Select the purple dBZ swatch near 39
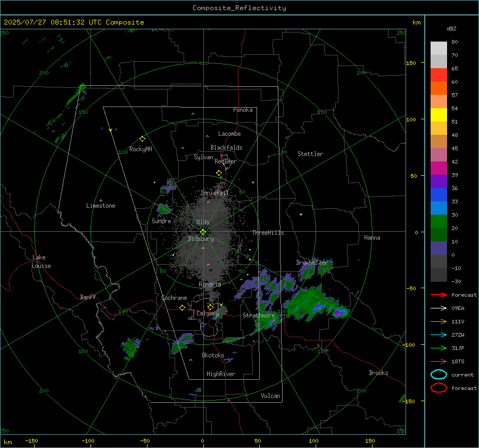This screenshot has height=448, width=479. click(x=439, y=182)
